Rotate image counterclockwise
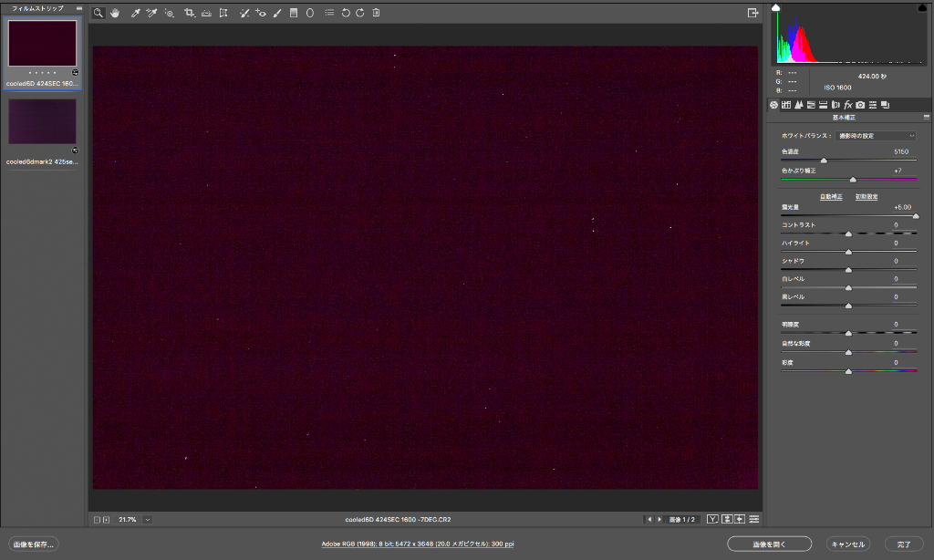The width and height of the screenshot is (934, 560). pos(346,13)
